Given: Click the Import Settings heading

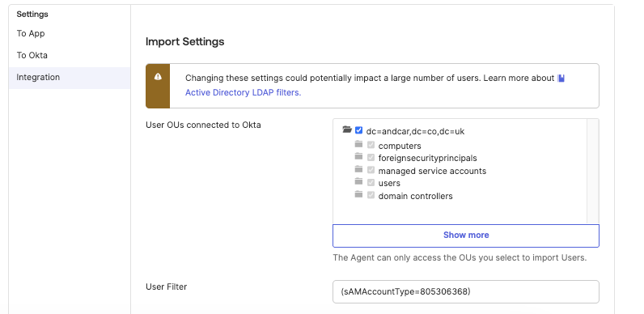Looking at the screenshot, I should point(184,42).
